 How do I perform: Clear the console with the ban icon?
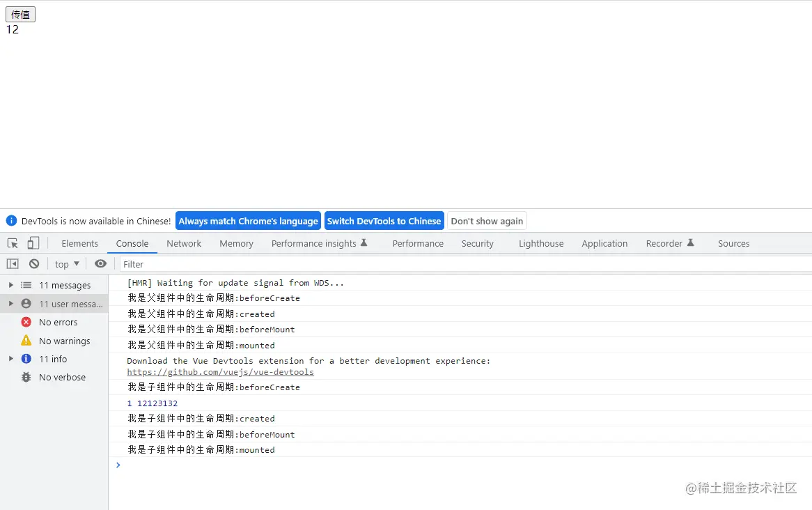(x=34, y=264)
